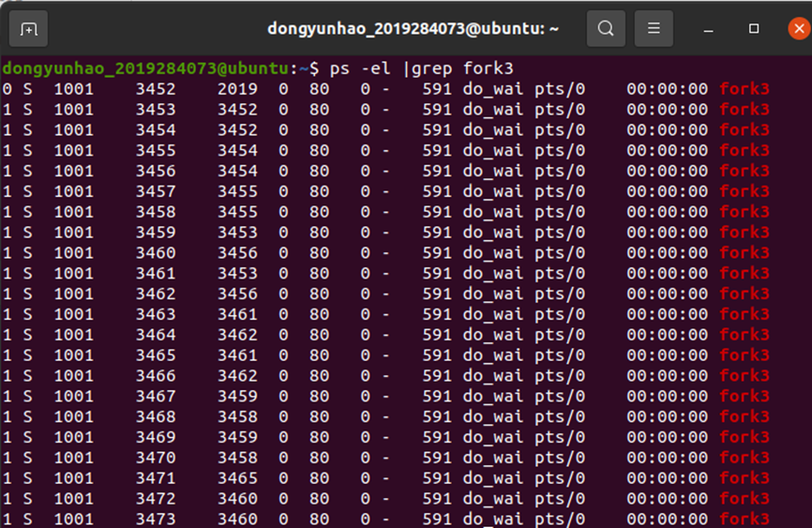Click PID 3471

point(156,477)
